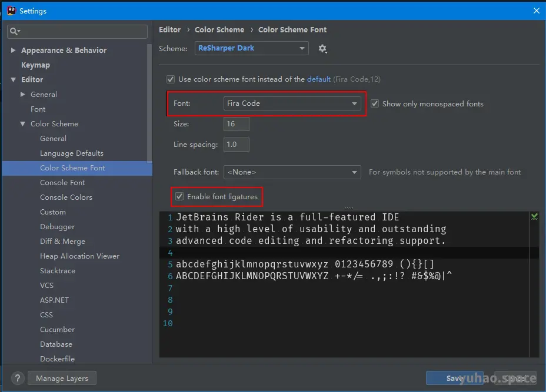
Task: Open the Manage Layers dialog
Action: [61, 378]
